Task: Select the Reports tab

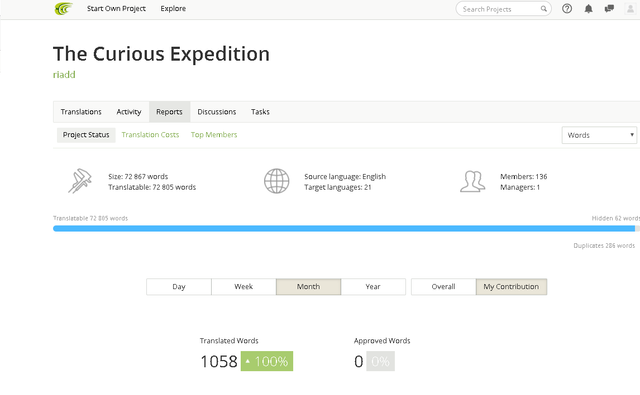Action: click(169, 112)
